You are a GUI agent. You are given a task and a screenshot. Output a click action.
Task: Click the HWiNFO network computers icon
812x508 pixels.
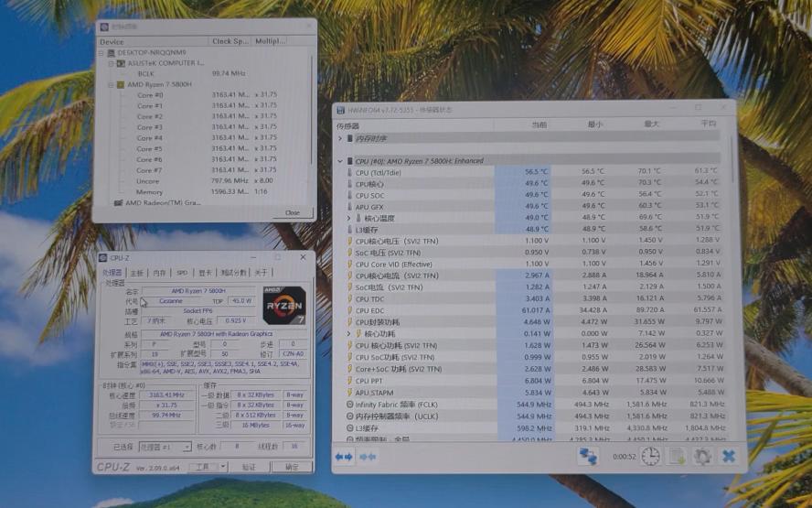click(588, 456)
